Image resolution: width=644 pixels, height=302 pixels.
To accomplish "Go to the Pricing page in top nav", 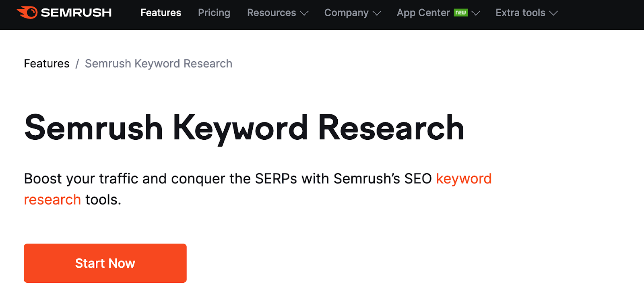I will coord(214,13).
